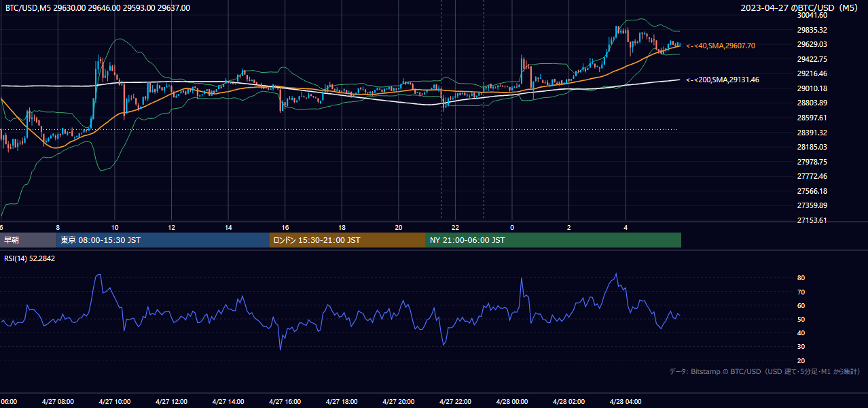
Task: Click hour tick 0 under price chart
Action: point(512,227)
